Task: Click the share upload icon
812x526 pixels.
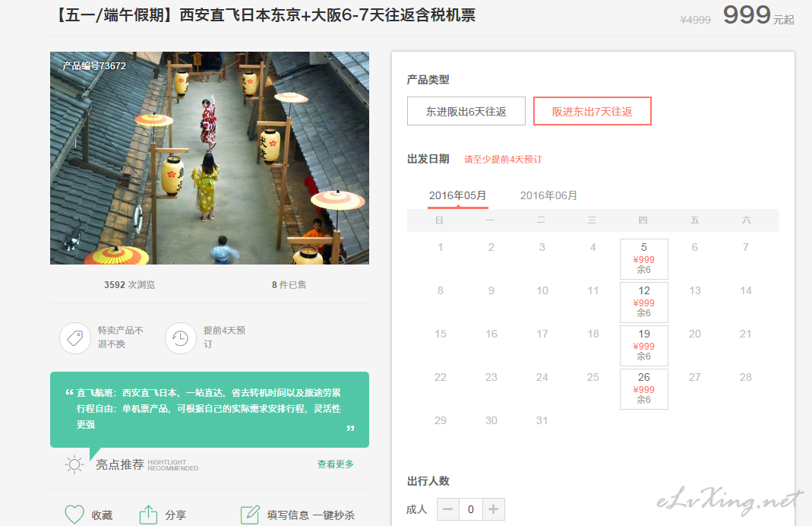Action: click(x=148, y=515)
